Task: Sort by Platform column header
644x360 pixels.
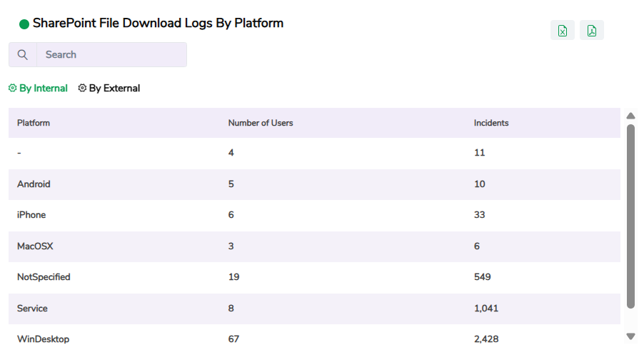Action: [34, 123]
